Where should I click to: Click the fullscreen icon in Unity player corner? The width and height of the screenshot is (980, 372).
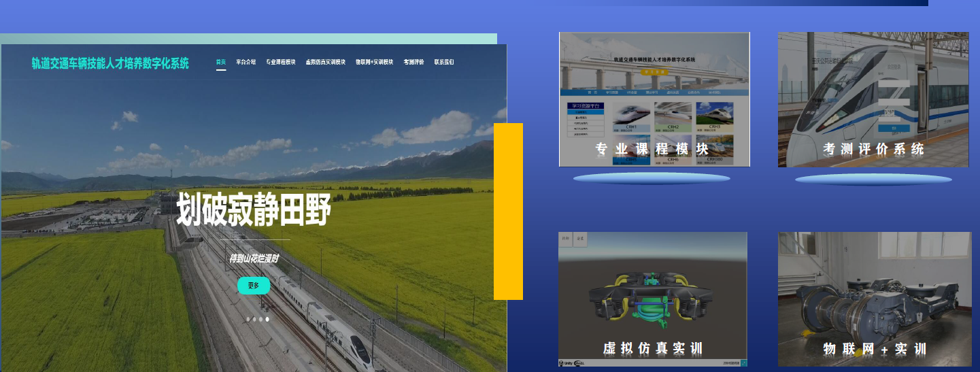pyautogui.click(x=744, y=363)
